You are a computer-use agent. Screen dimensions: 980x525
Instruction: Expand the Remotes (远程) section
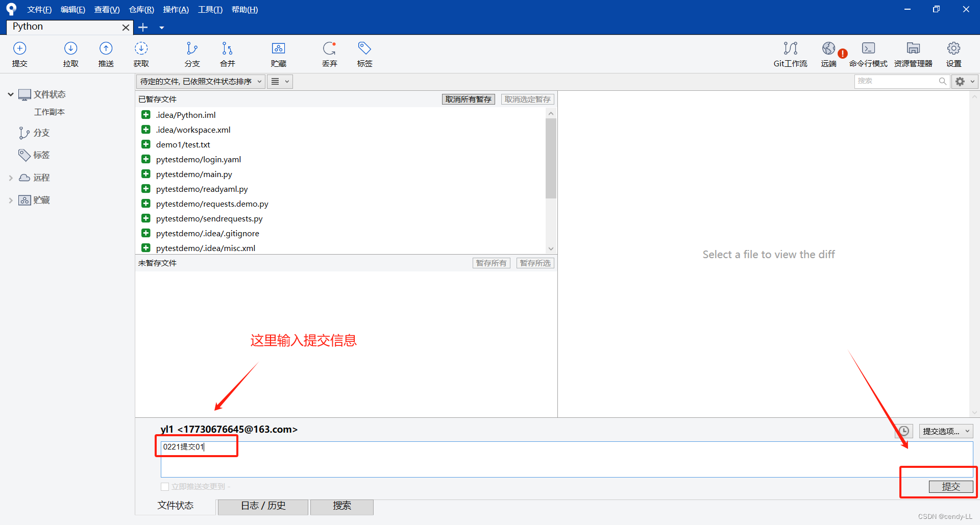tap(10, 178)
